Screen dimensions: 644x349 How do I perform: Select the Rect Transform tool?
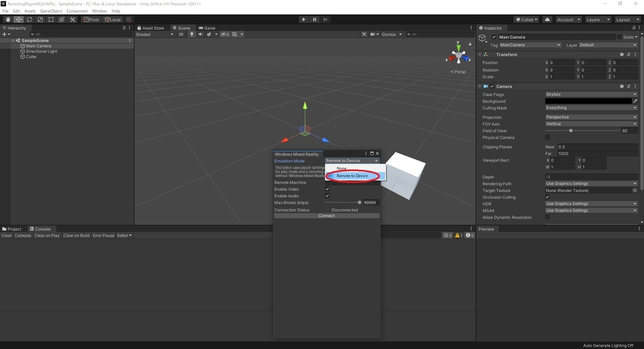coord(51,20)
